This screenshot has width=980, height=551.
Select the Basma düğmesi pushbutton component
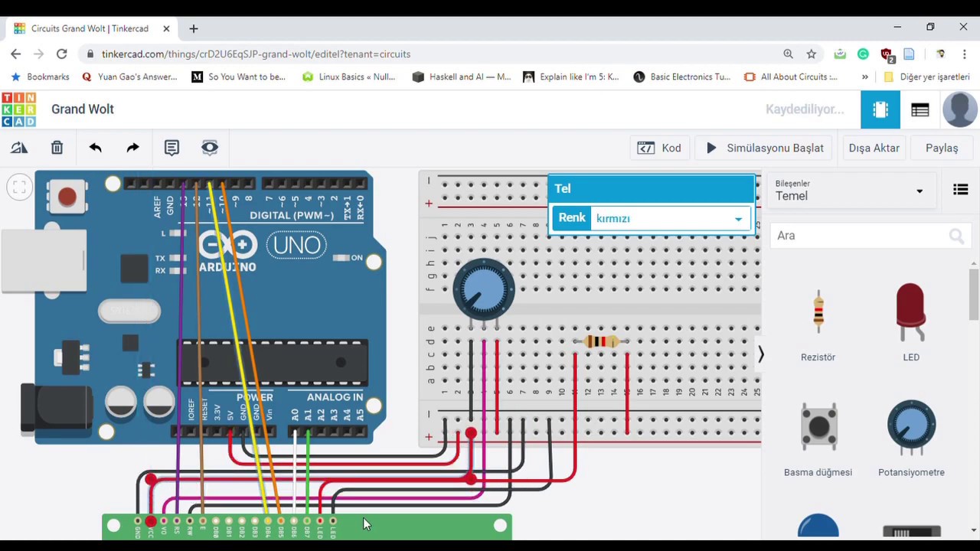(x=818, y=438)
